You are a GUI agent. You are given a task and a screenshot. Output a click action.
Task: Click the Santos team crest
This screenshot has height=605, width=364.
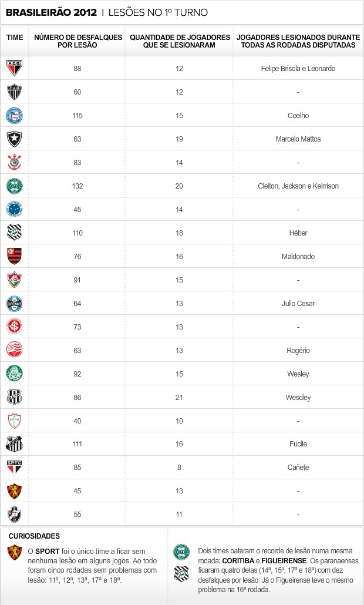(x=15, y=444)
